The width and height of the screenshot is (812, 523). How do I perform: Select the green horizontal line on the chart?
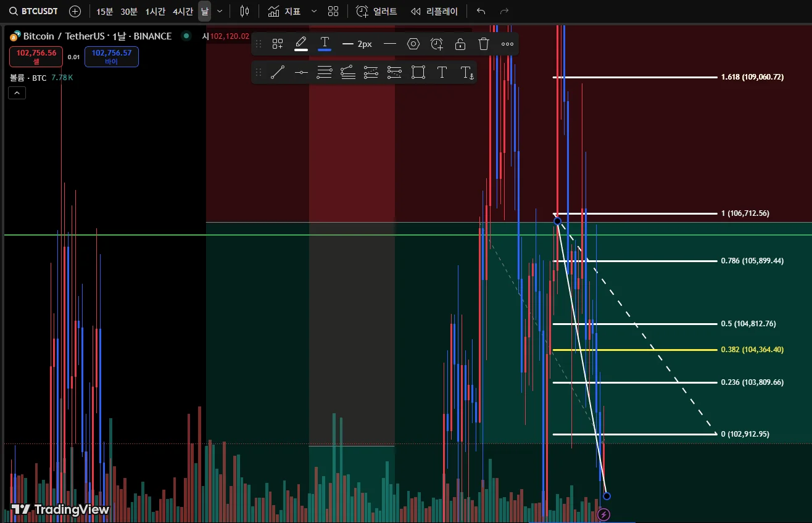(408, 235)
